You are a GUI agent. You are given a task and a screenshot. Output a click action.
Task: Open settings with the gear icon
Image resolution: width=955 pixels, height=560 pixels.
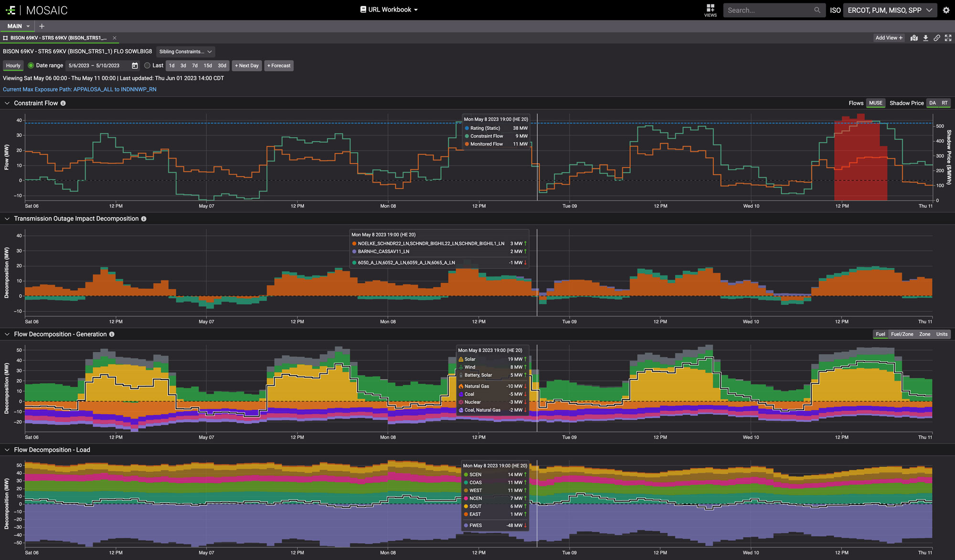946,10
